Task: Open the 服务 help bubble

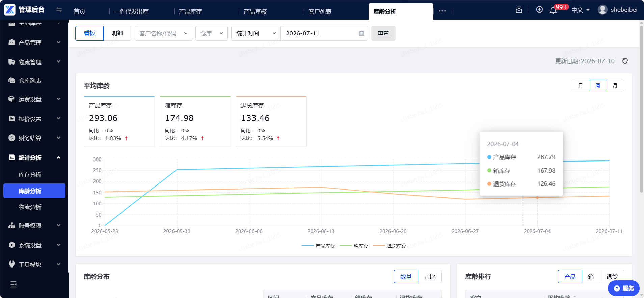Action: click(x=624, y=288)
